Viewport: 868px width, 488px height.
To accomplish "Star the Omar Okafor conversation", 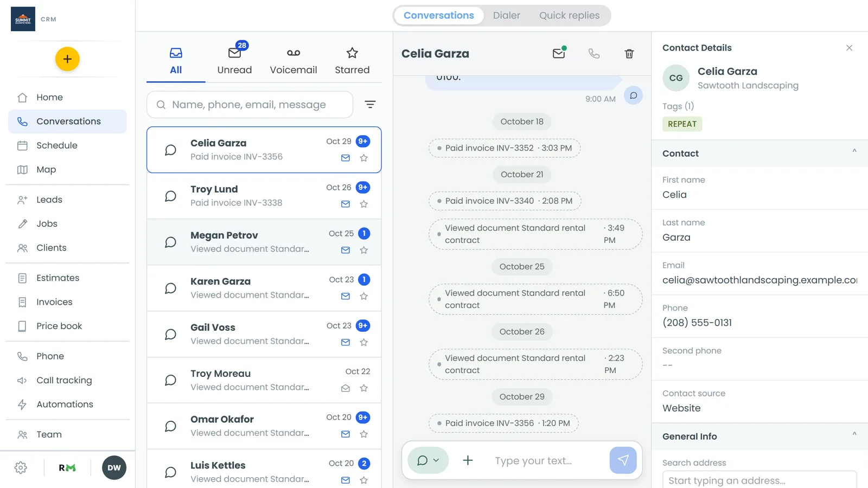I will 364,434.
